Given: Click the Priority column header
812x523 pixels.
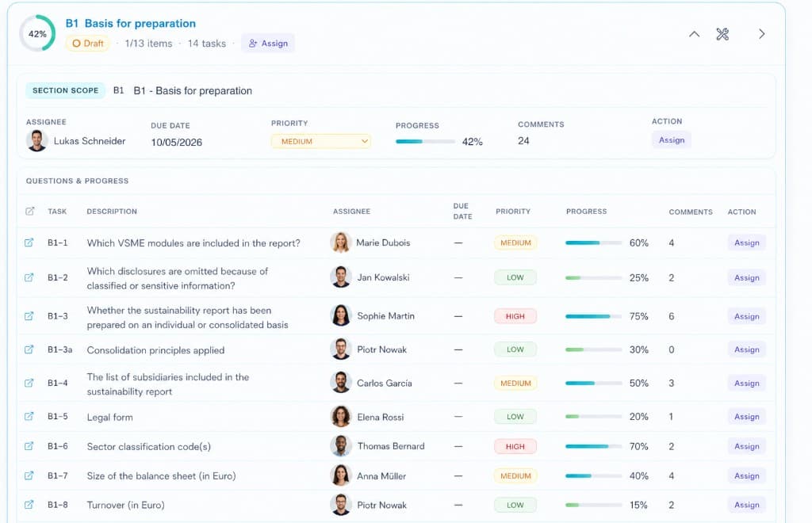Looking at the screenshot, I should pos(513,212).
